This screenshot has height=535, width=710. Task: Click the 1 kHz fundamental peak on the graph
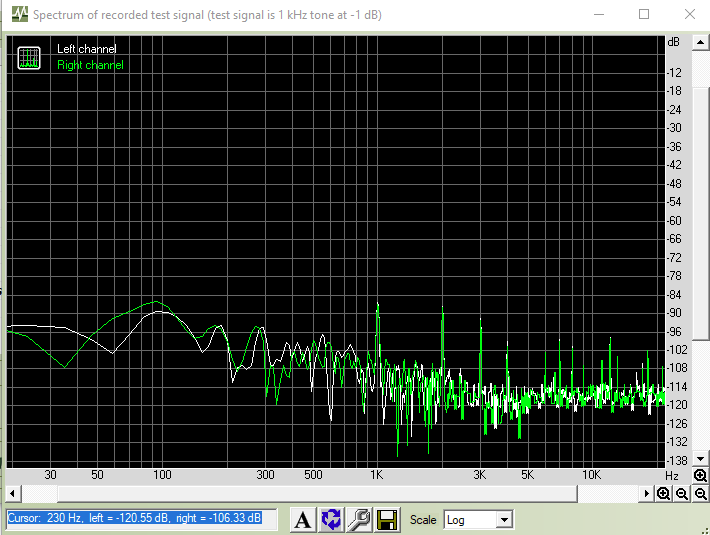tap(378, 305)
